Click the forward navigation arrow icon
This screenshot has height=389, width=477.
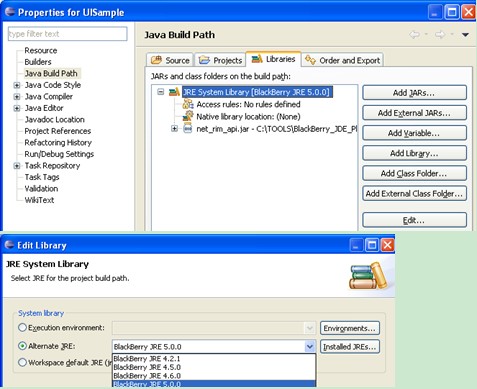pos(440,34)
